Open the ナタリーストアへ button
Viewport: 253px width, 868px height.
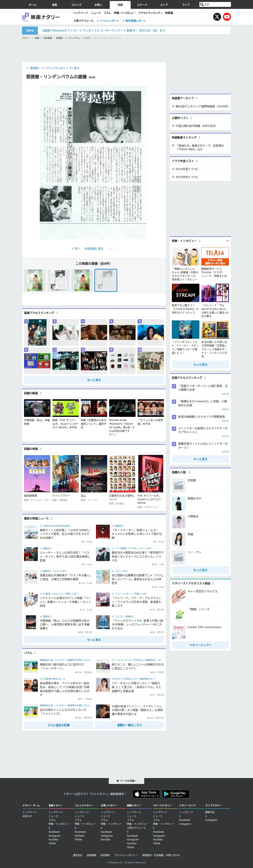coord(201,645)
